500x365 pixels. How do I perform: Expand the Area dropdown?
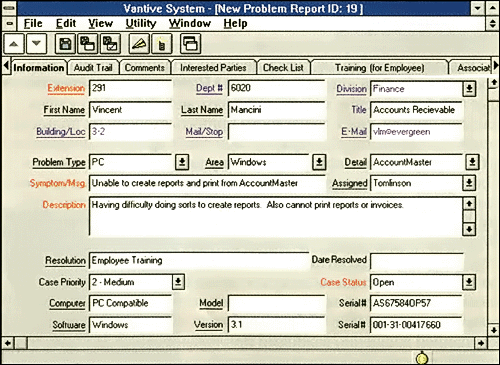(x=319, y=162)
